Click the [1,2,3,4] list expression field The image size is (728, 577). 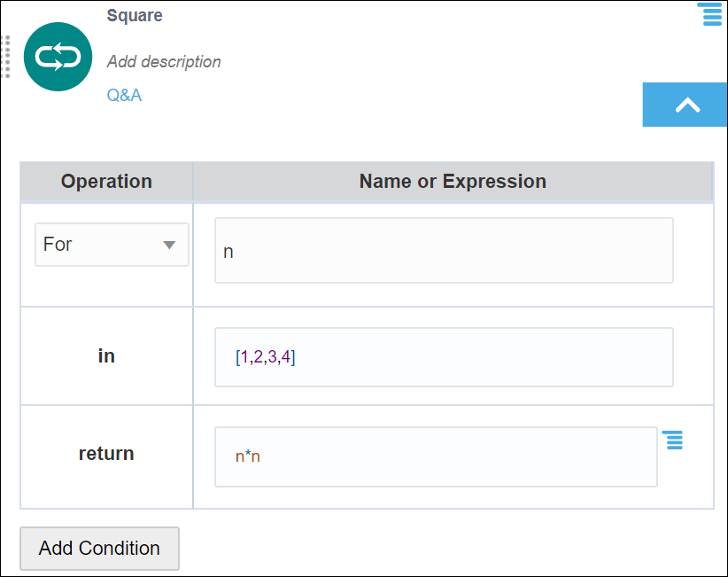(444, 357)
